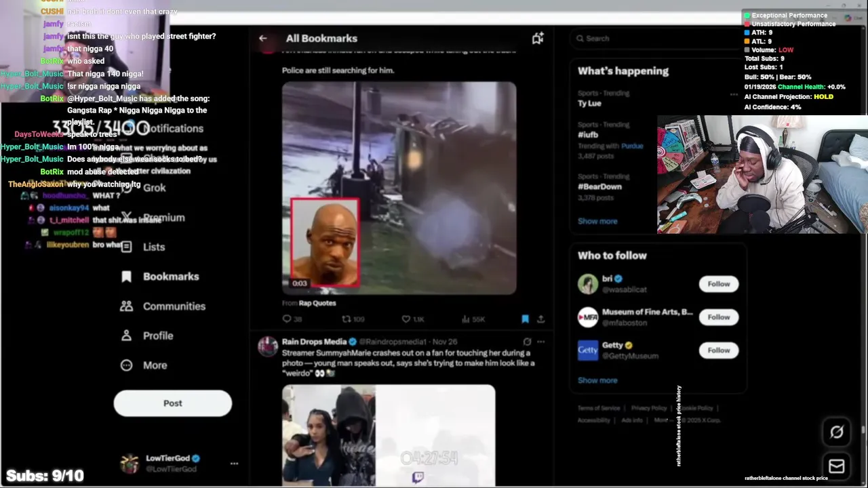Screen dimensions: 868x488
Task: Open the Lists sidebar icon
Action: 126,247
